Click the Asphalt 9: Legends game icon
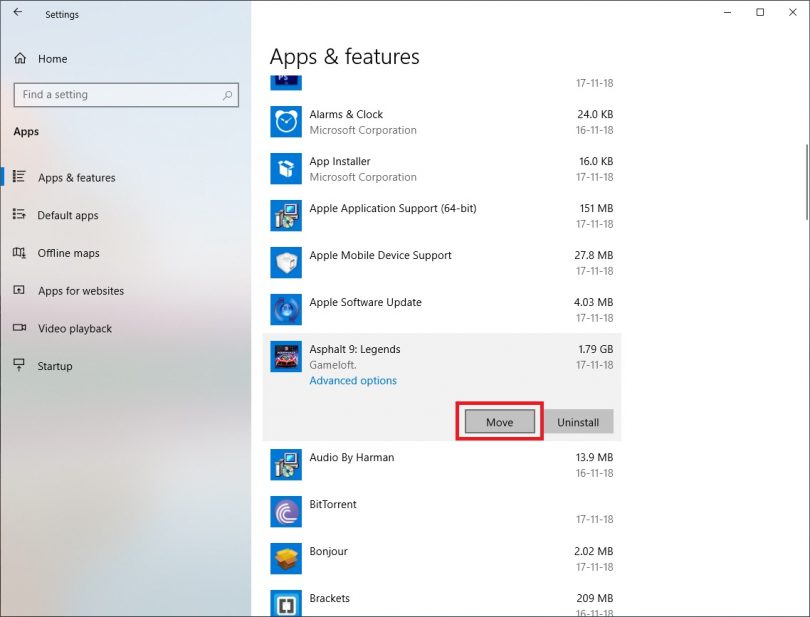Screen dimensions: 810x617 click(285, 357)
